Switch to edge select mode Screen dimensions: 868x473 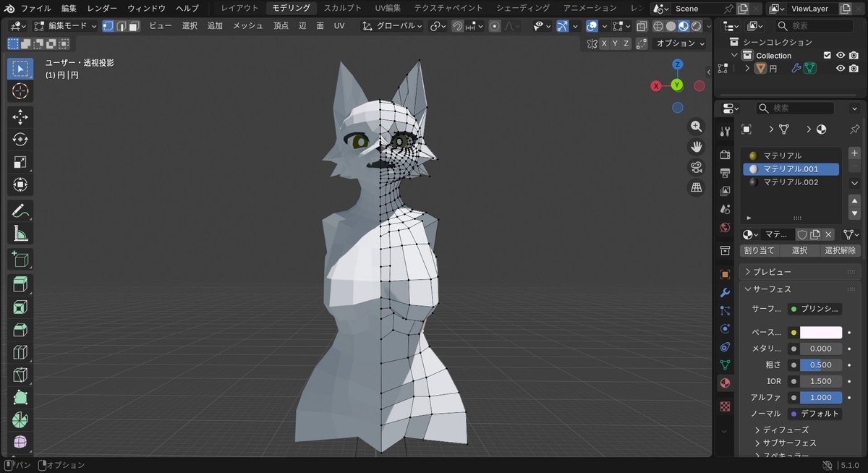pos(122,25)
